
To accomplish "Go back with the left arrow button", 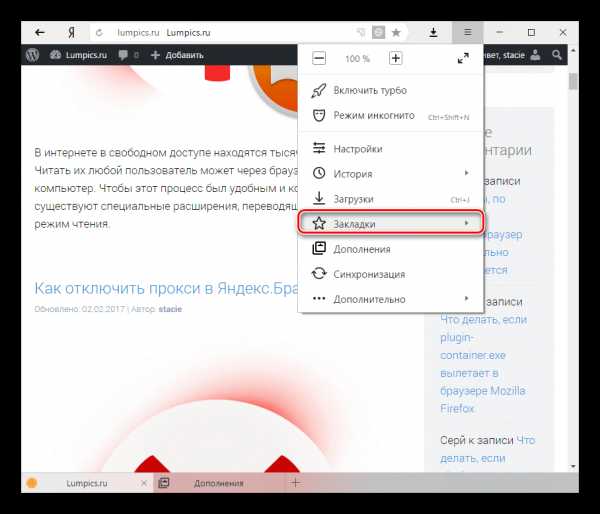I will (40, 33).
